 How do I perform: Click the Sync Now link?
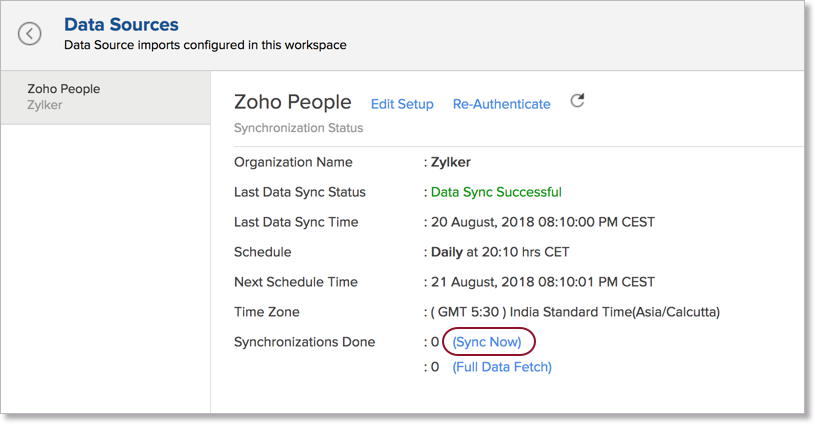487,342
